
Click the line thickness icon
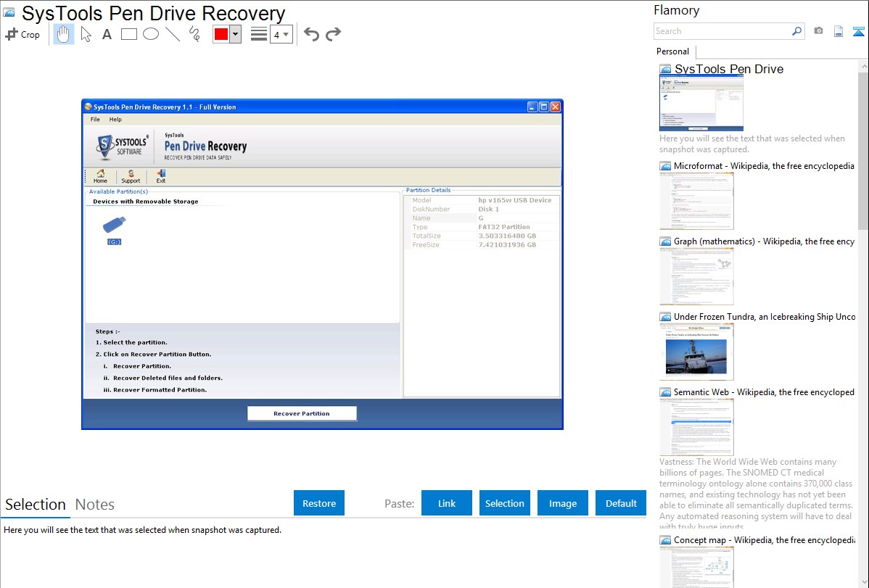pyautogui.click(x=259, y=34)
